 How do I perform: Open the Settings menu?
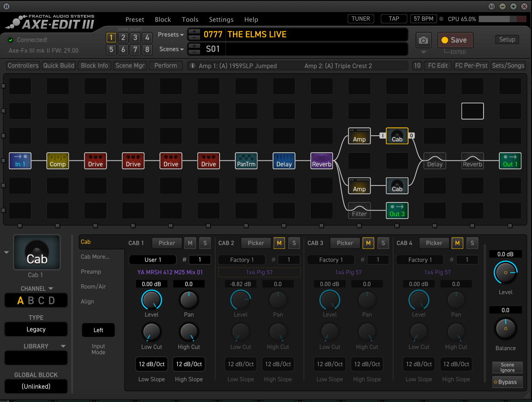click(x=221, y=19)
